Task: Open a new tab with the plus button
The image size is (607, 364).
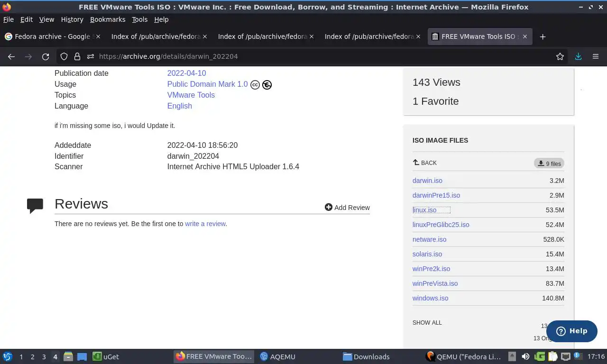Action: (x=543, y=36)
